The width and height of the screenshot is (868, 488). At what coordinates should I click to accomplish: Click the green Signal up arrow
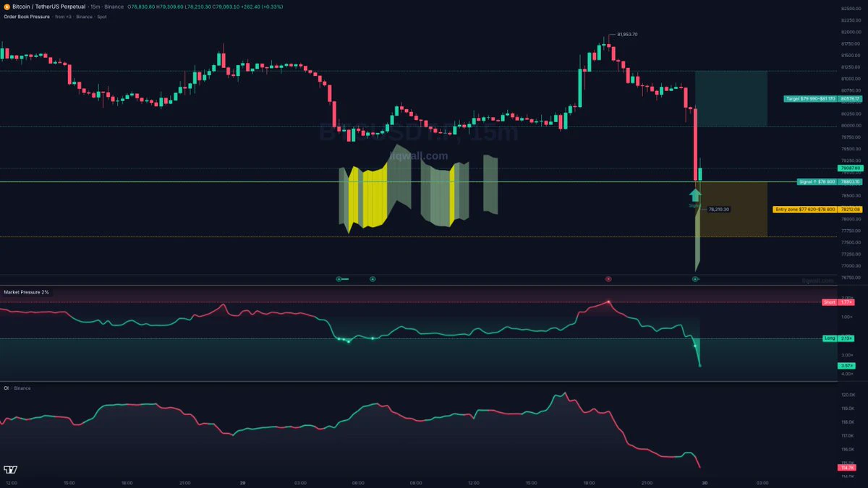tap(695, 194)
